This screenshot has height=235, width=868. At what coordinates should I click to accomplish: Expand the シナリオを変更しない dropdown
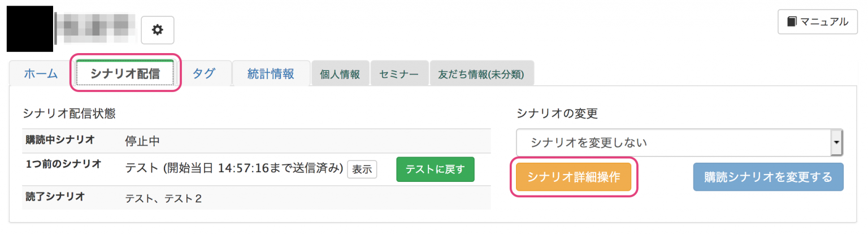[x=679, y=142]
